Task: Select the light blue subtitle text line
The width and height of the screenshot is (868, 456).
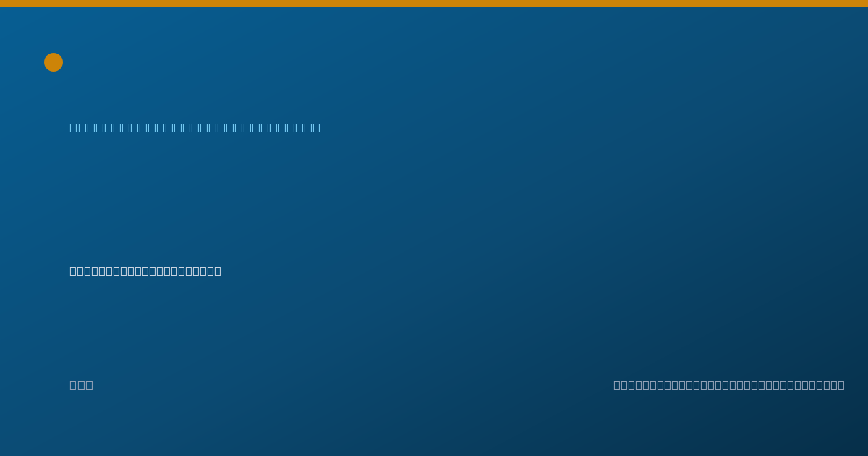Action: click(x=195, y=128)
